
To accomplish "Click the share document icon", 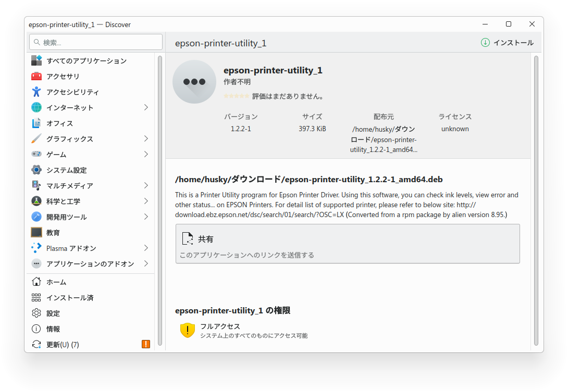I will [x=187, y=238].
